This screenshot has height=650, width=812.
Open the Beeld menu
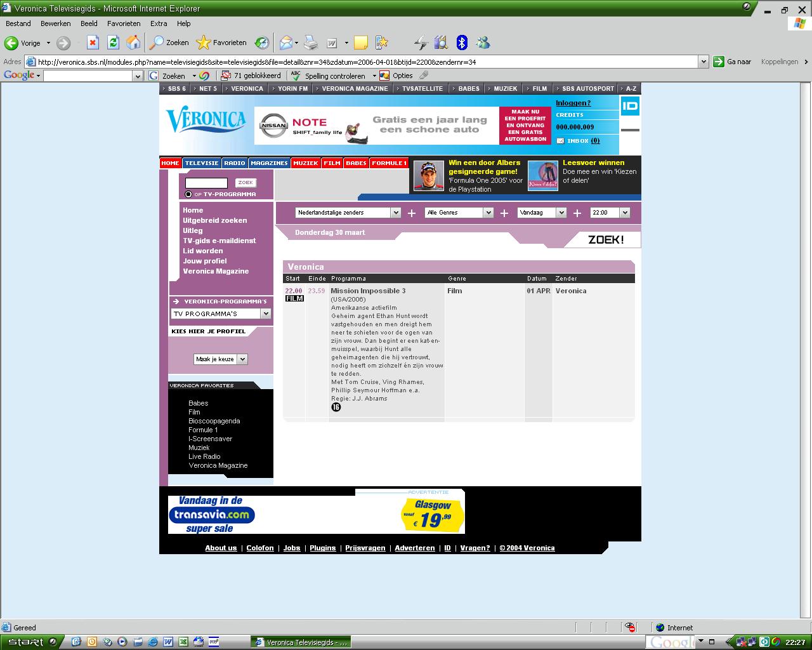click(x=89, y=23)
